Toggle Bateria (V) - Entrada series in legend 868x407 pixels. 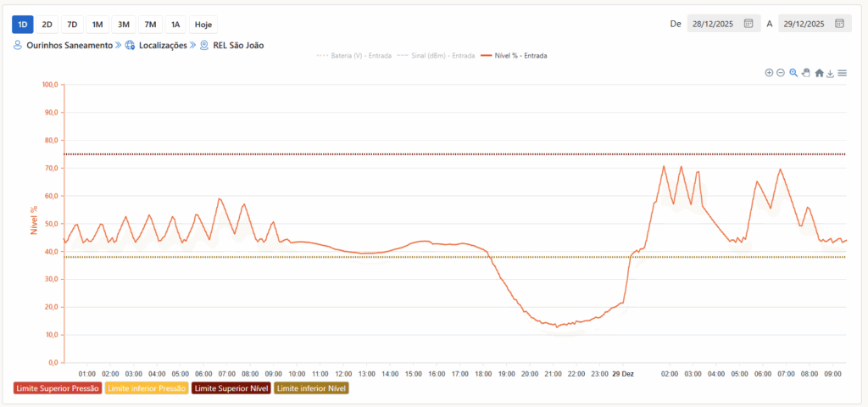[x=353, y=55]
